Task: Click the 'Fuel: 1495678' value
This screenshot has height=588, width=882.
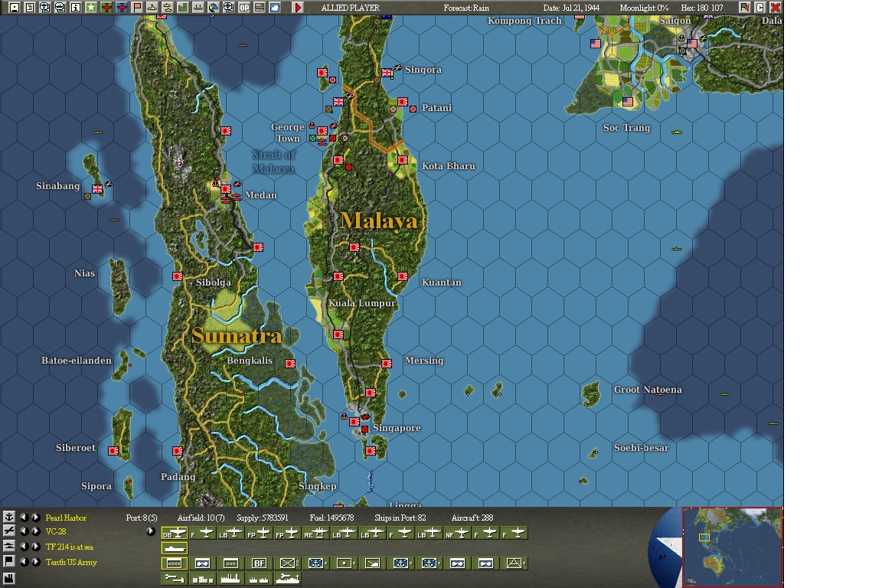Action: coord(332,518)
